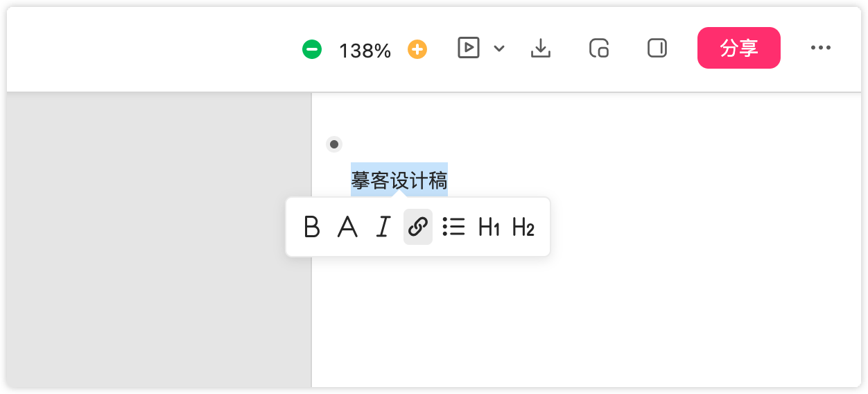The width and height of the screenshot is (868, 394).
Task: Set the selection to Heading 2
Action: (523, 227)
